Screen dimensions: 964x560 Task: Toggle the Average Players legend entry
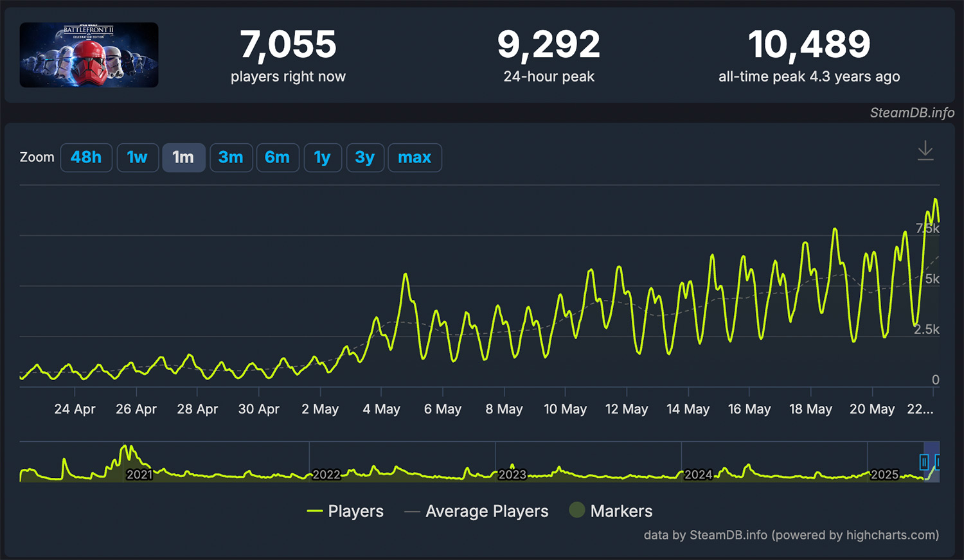(476, 511)
